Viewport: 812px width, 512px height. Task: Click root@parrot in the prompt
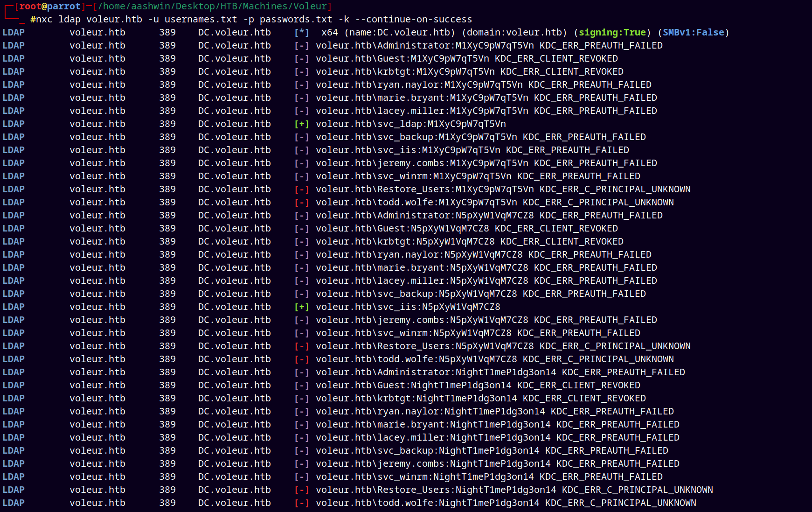click(x=50, y=6)
